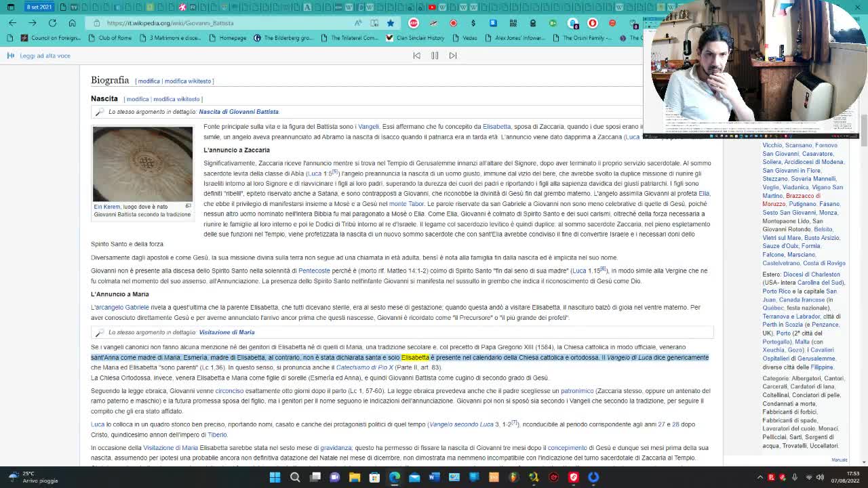Screen dimensions: 868x488
Task: Open Task View on taskbar
Action: tap(315, 477)
